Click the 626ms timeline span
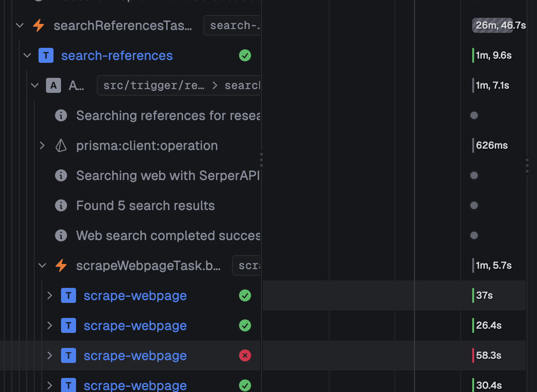The image size is (537, 392). coord(473,145)
